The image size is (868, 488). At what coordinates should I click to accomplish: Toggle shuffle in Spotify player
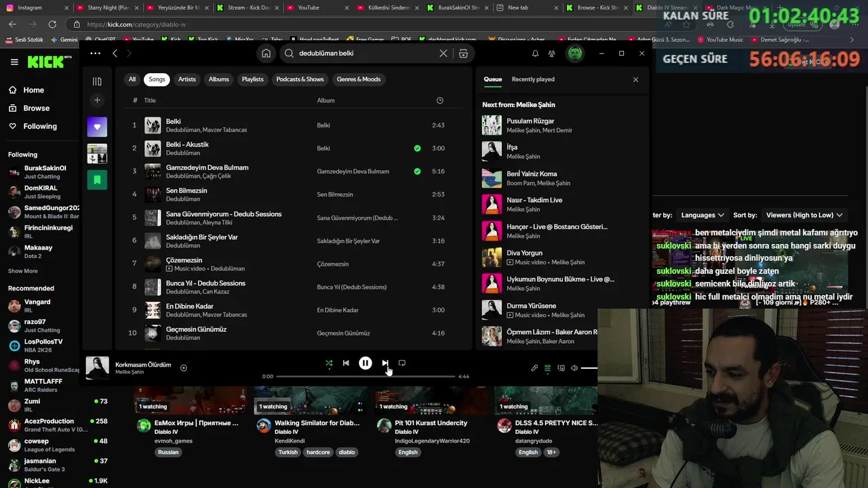coord(329,363)
